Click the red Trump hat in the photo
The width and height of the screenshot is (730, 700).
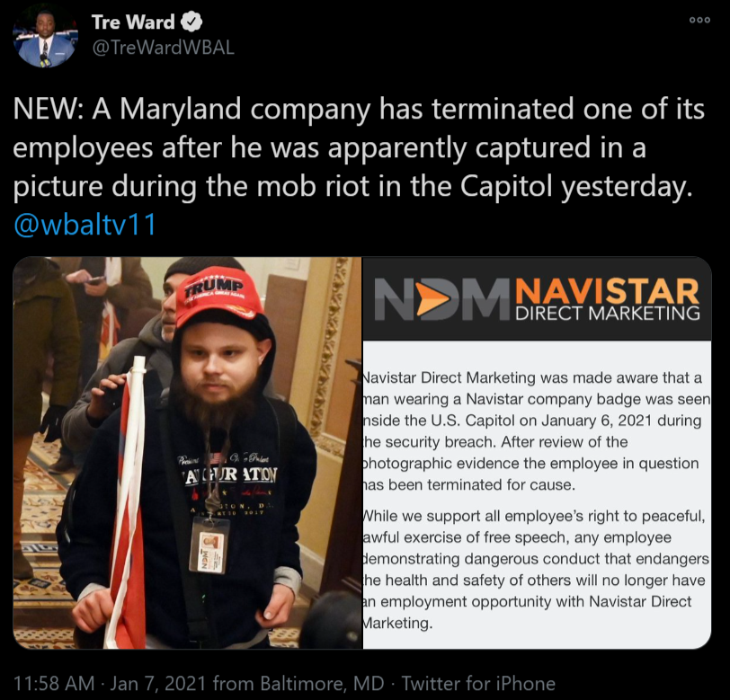(x=215, y=295)
